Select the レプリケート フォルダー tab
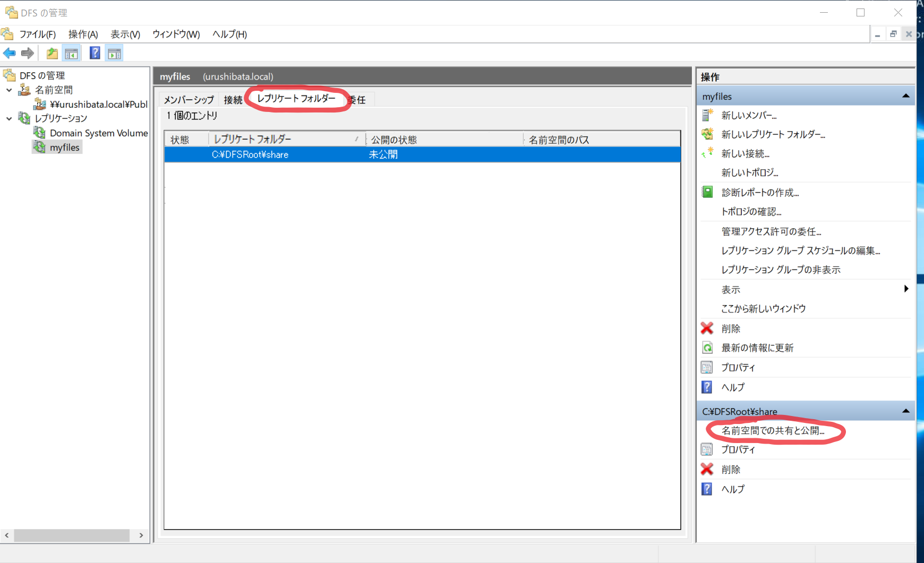The width and height of the screenshot is (924, 563). tap(296, 98)
